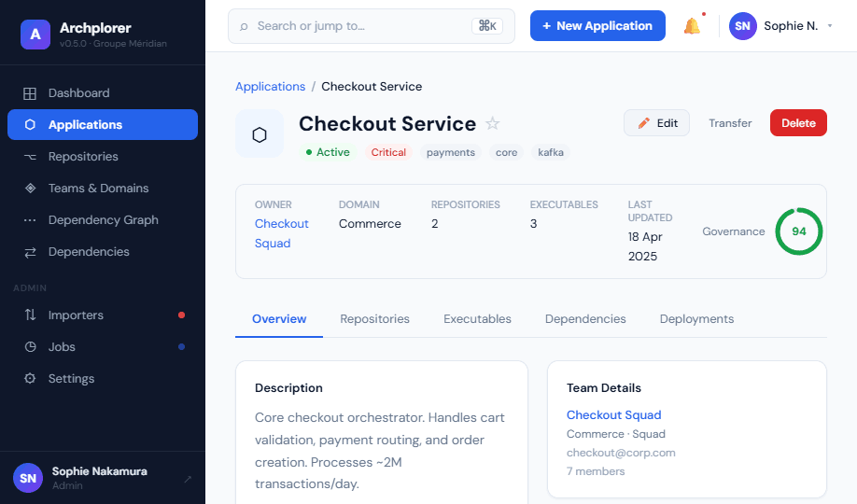Star the Checkout Service as favorite
The height and width of the screenshot is (504, 857).
492,123
